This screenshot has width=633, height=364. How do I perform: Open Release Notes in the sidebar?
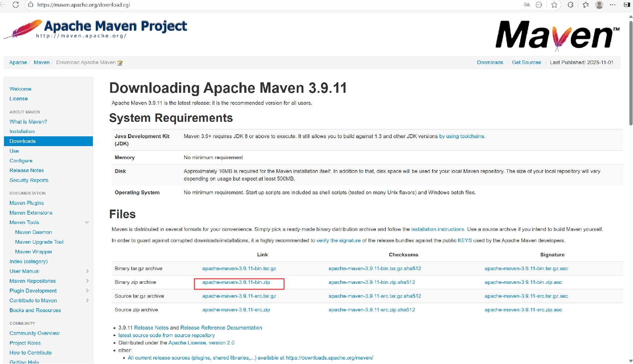pyautogui.click(x=26, y=170)
